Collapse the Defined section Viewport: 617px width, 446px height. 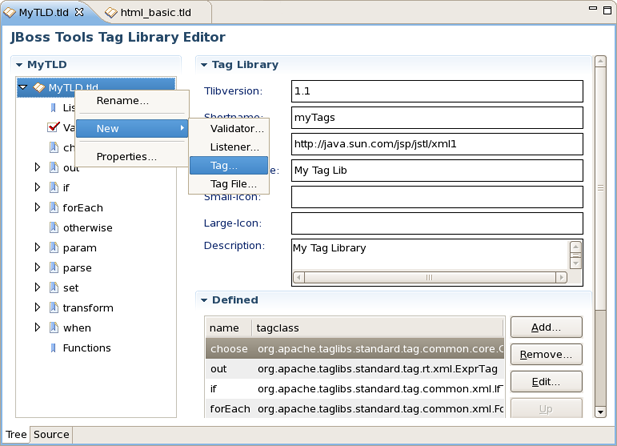204,300
